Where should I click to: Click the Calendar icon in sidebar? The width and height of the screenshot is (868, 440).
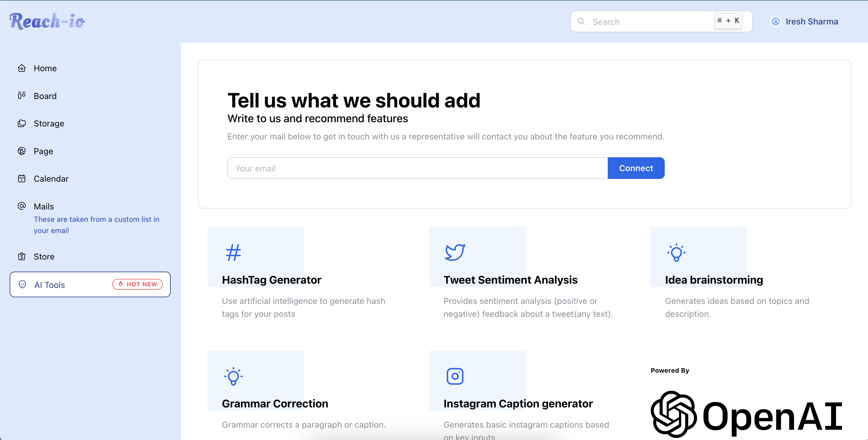(x=22, y=178)
